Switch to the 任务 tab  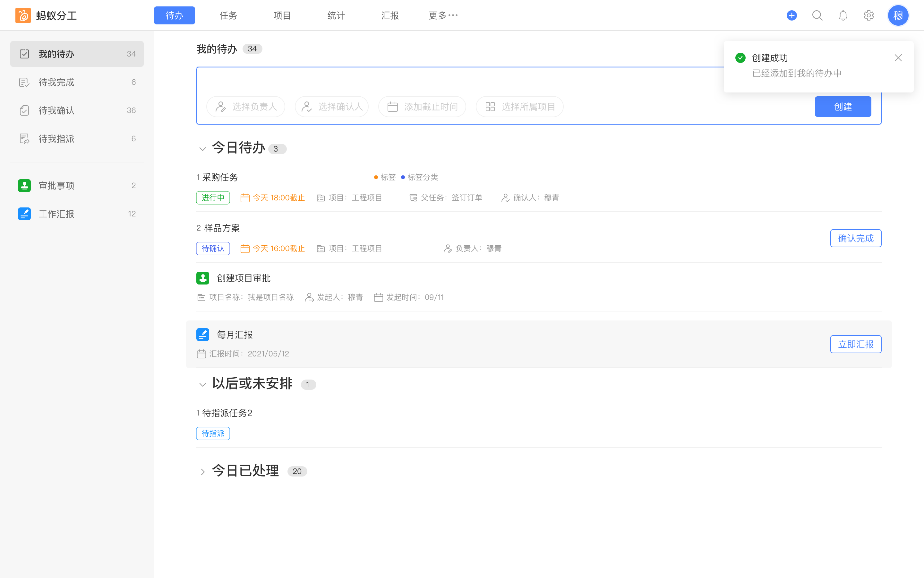(228, 15)
